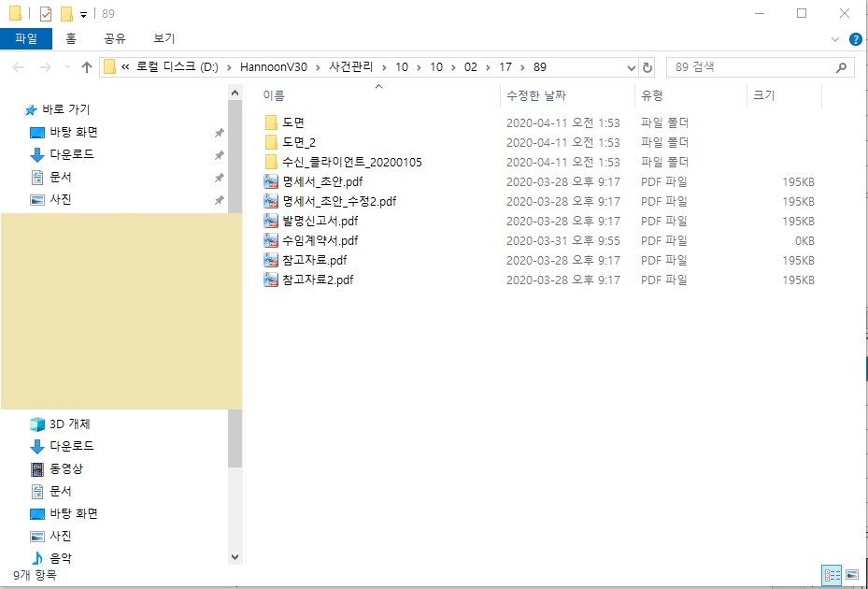The height and width of the screenshot is (589, 868).
Task: Expand the address bar history dropdown
Action: click(631, 67)
